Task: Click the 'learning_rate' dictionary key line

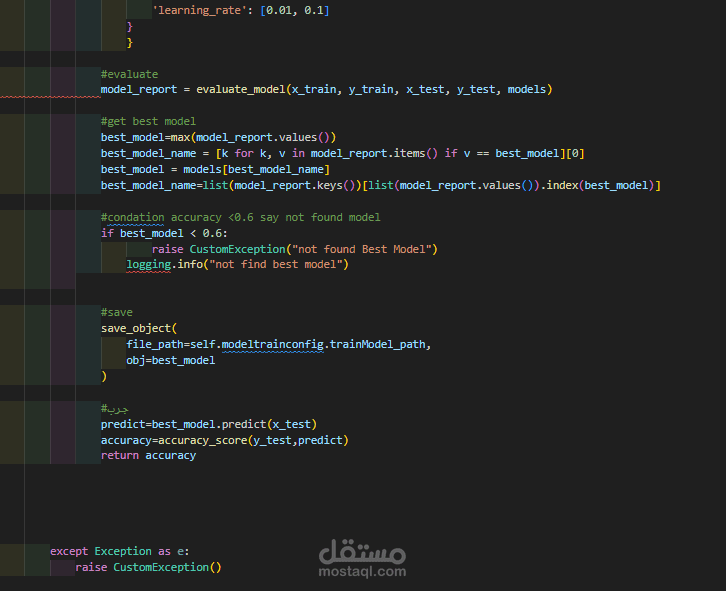Action: pos(241,10)
